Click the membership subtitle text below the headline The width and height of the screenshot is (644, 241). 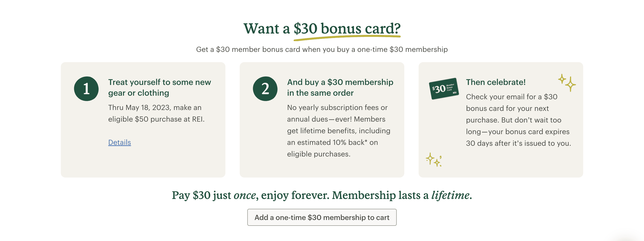(x=322, y=49)
